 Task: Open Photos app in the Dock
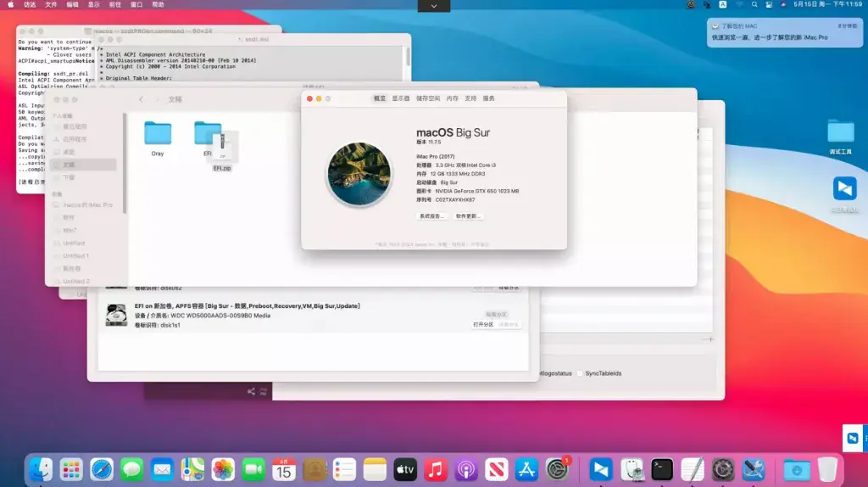[223, 470]
